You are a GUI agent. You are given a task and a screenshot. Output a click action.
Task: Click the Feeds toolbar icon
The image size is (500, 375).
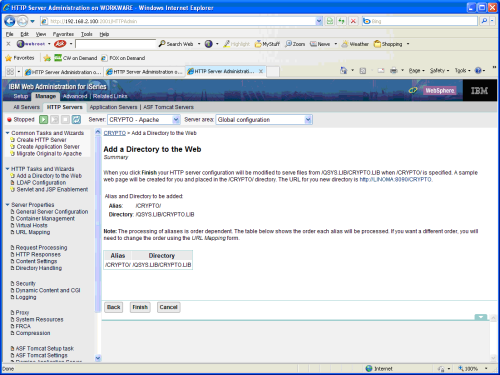pyautogui.click(x=363, y=71)
